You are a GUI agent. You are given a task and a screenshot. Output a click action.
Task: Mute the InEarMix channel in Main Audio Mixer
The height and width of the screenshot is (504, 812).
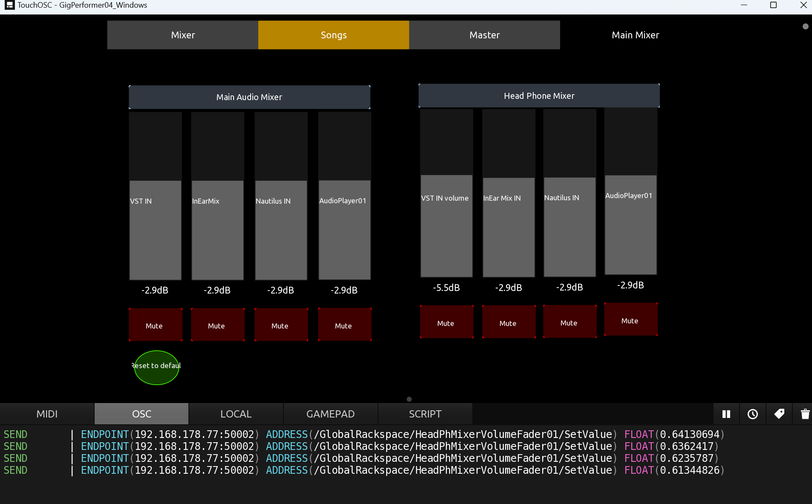(x=218, y=325)
